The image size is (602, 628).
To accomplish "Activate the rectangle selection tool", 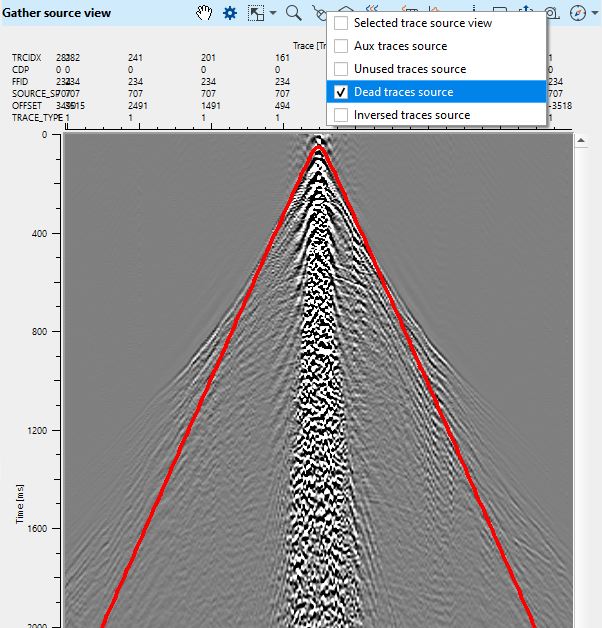I will pyautogui.click(x=256, y=13).
